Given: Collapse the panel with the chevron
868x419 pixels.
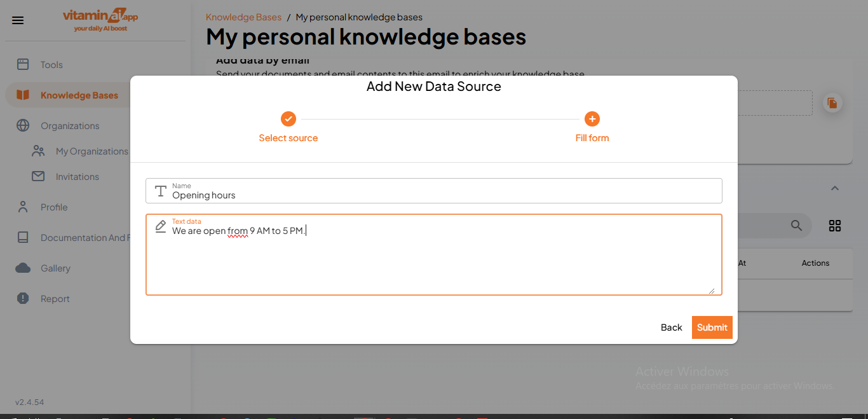Looking at the screenshot, I should [834, 188].
